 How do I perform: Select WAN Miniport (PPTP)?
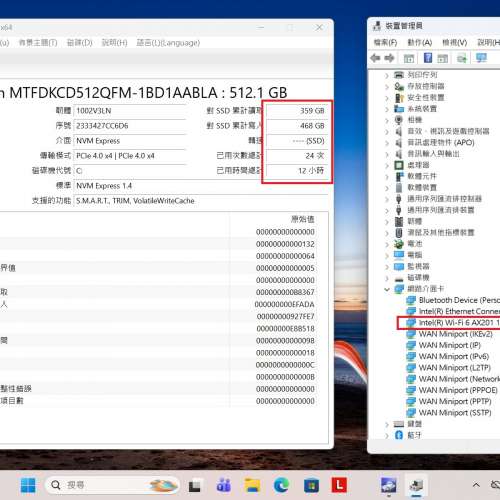tap(449, 401)
